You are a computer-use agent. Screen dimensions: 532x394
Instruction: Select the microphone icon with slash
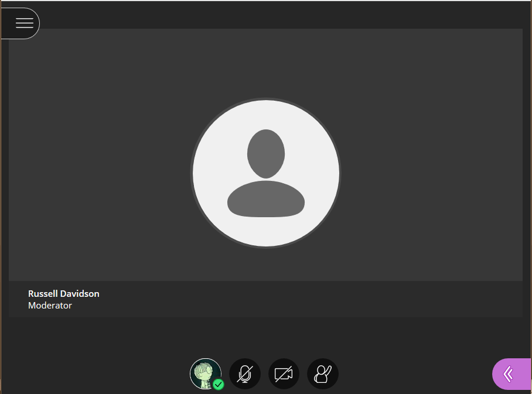[245, 374]
